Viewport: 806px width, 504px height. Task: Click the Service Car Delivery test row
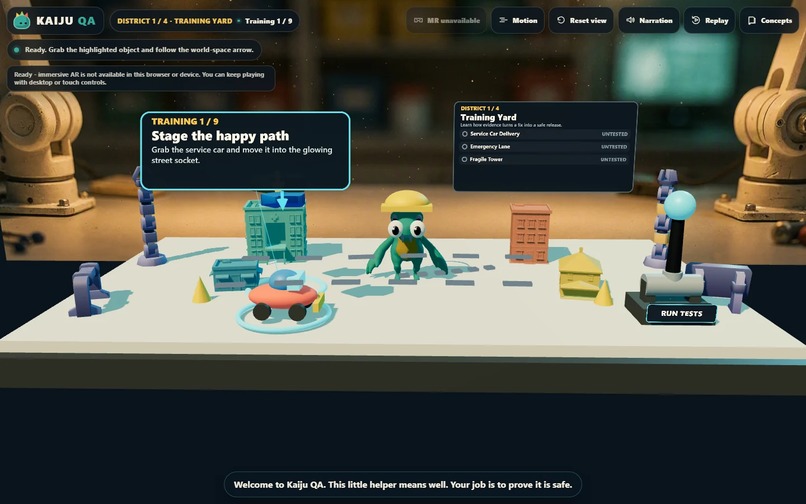[x=545, y=134]
